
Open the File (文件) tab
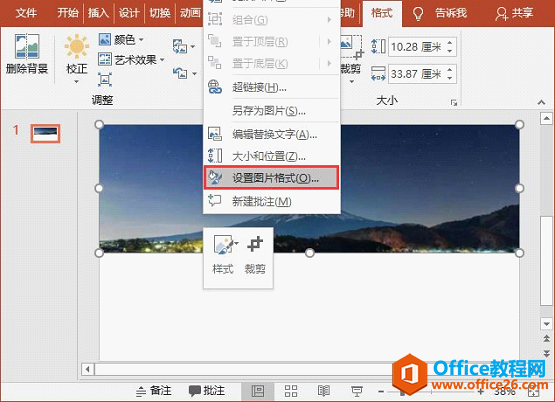[26, 13]
